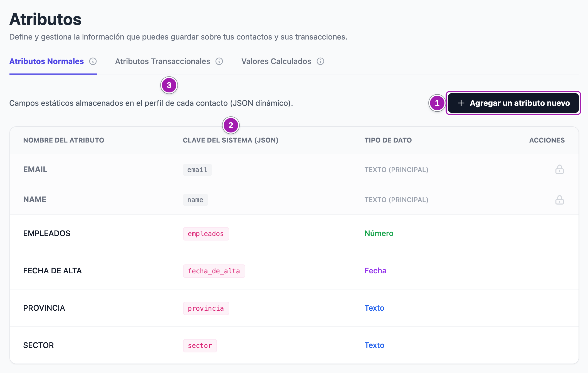Open the Valores Calculados tab
Image resolution: width=588 pixels, height=373 pixels.
pos(276,61)
